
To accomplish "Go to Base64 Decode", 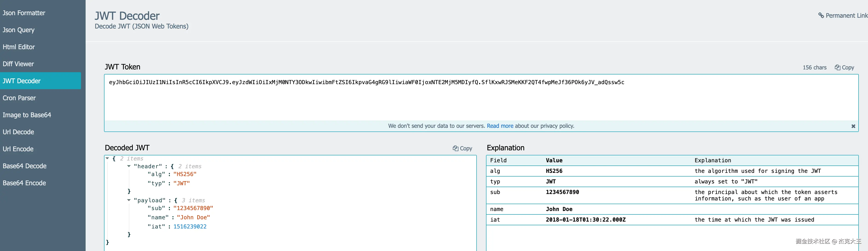I will [x=25, y=166].
